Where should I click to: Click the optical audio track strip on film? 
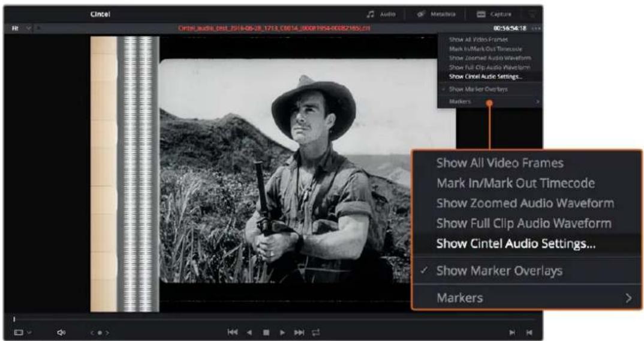(x=138, y=174)
